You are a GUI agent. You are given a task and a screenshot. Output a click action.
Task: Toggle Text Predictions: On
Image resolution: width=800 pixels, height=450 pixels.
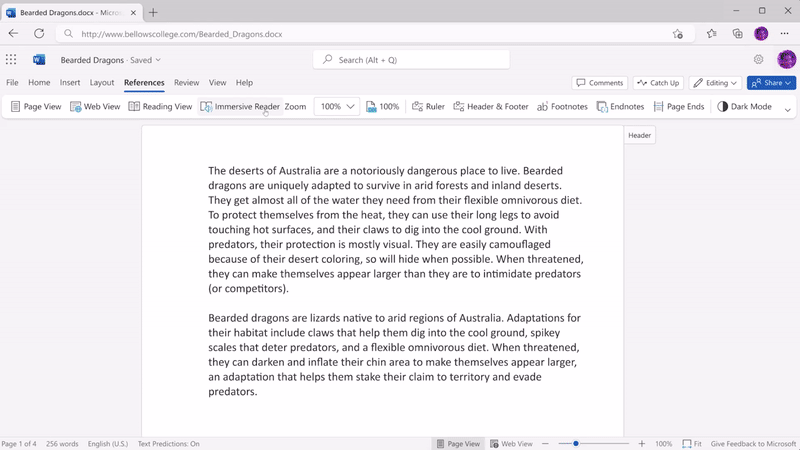[168, 444]
